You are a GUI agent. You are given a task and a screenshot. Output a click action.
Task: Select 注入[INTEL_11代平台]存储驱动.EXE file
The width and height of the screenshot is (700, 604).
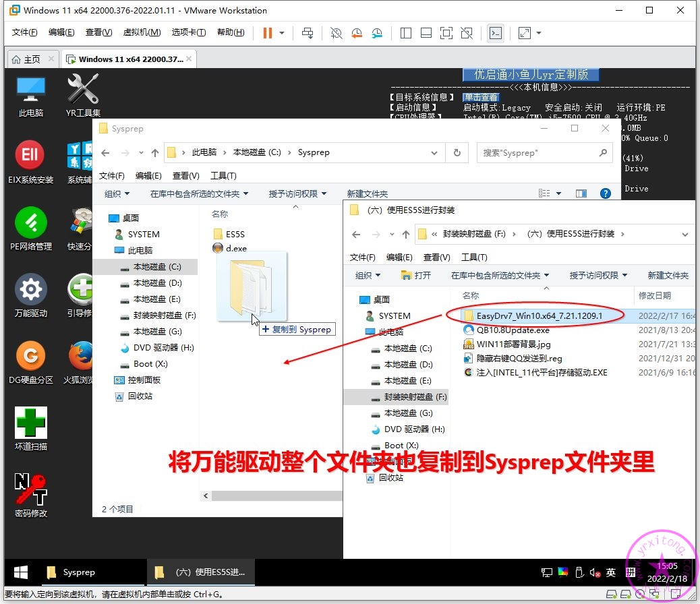pyautogui.click(x=535, y=372)
